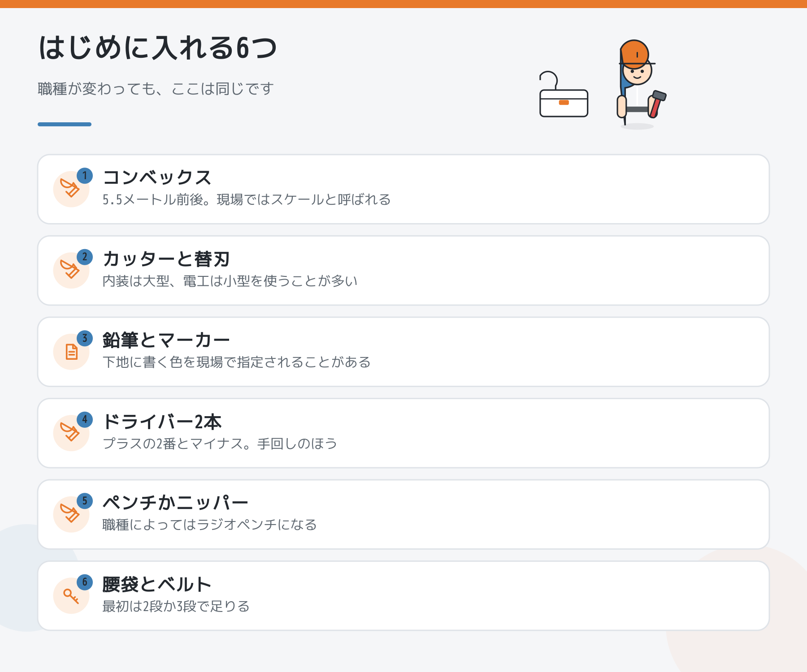Image resolution: width=807 pixels, height=672 pixels.
Task: Click the number 1 badge on コンベックス
Action: (85, 175)
